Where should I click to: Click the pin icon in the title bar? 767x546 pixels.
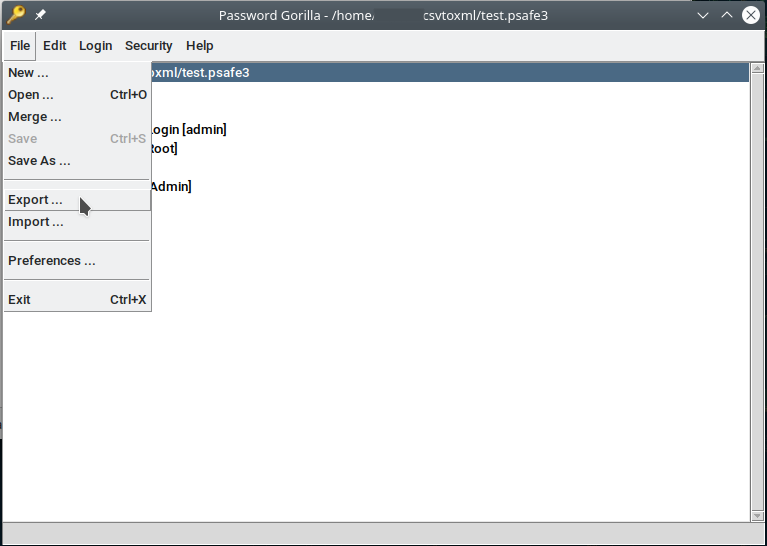[x=41, y=15]
